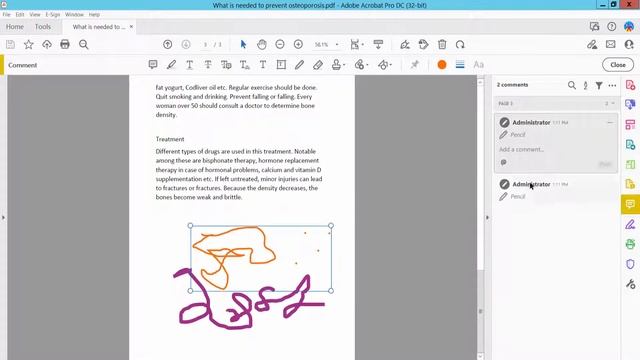Expand the left navigation pane
The height and width of the screenshot is (360, 640).
[3, 218]
